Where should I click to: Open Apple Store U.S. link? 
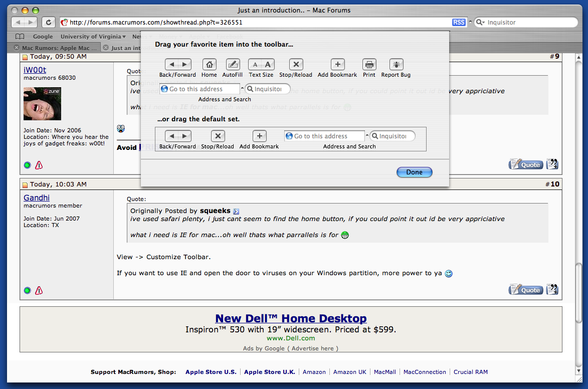[x=211, y=372]
